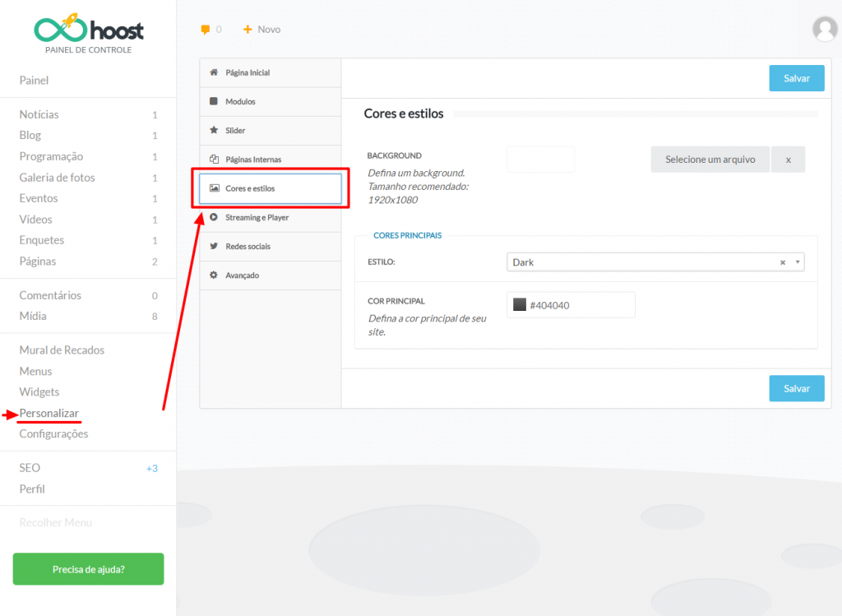Open the Estilo dropdown arrow

tap(798, 261)
